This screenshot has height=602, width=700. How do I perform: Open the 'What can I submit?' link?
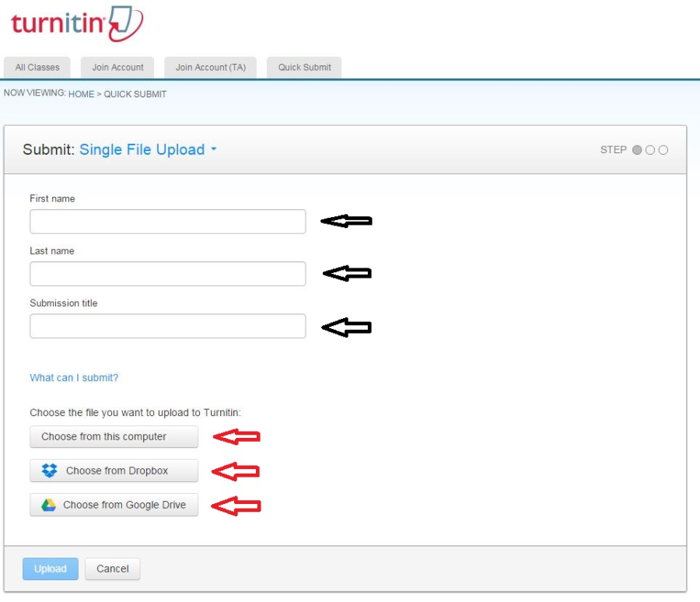point(74,378)
